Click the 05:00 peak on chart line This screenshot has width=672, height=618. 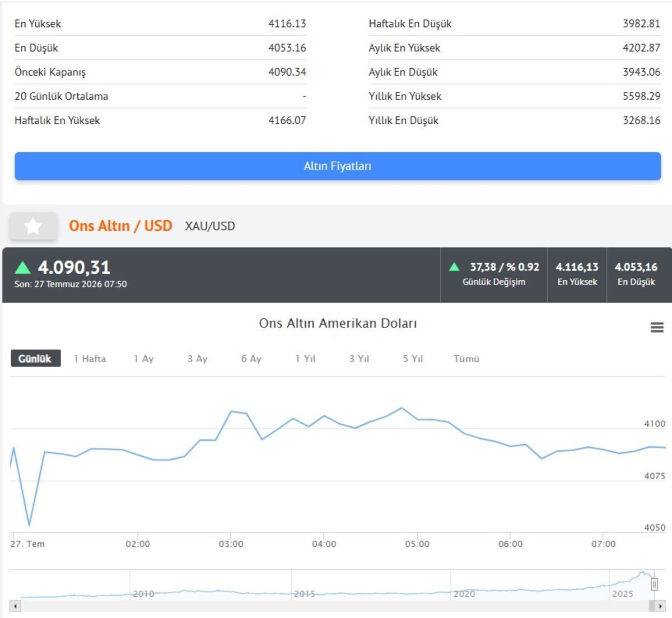click(x=402, y=408)
